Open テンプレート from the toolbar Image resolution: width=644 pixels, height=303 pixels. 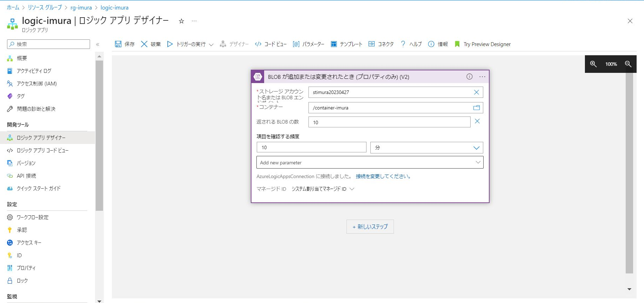(346, 44)
